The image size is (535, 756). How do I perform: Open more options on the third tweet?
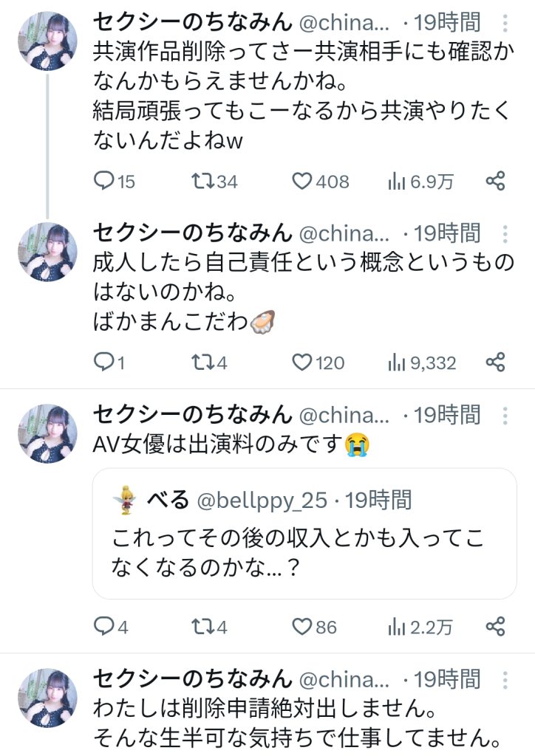pos(505,414)
